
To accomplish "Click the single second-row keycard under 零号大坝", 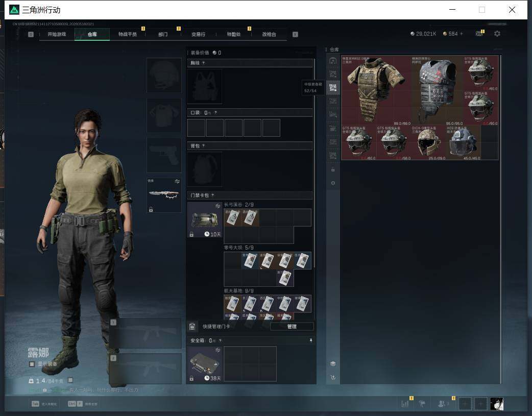I will [x=285, y=278].
